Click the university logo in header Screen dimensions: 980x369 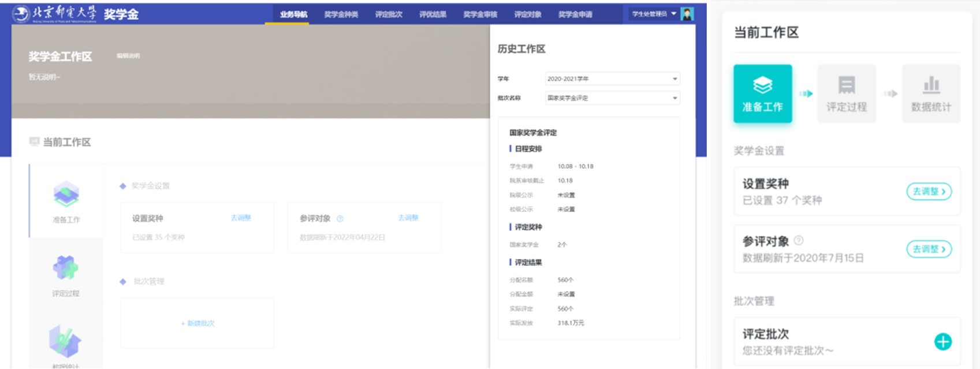coord(21,14)
